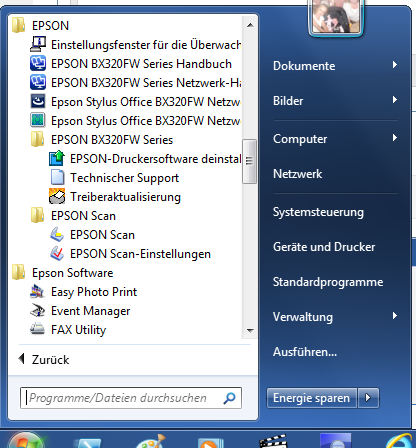Screen dimensions: 416x448
Task: Open Internet Explorer from the taskbar
Action: pos(400,442)
